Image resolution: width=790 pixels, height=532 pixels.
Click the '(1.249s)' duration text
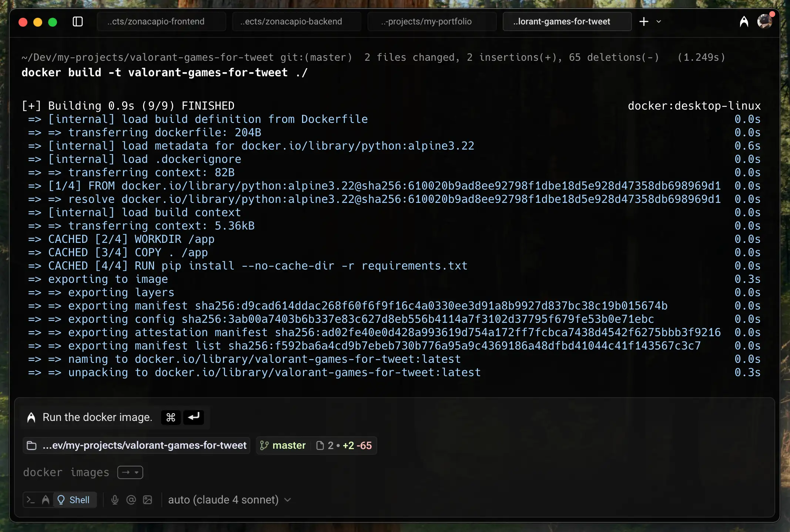click(x=701, y=57)
